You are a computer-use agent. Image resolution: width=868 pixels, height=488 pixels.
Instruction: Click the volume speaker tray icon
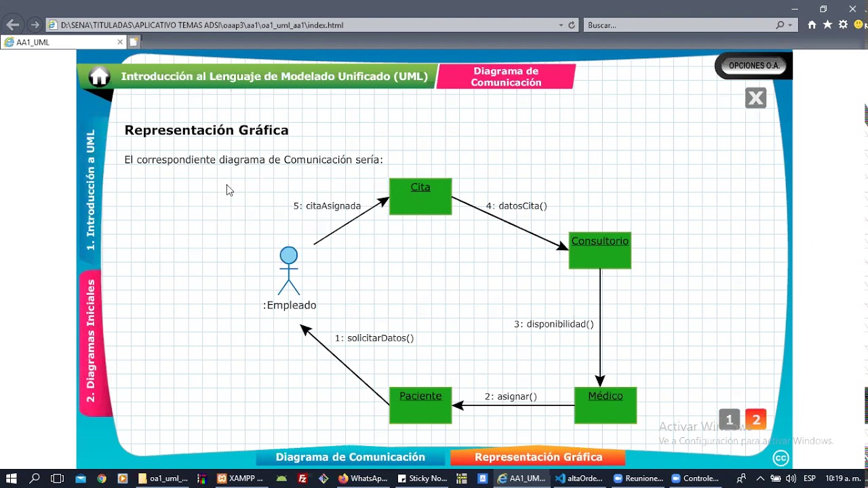tap(791, 479)
